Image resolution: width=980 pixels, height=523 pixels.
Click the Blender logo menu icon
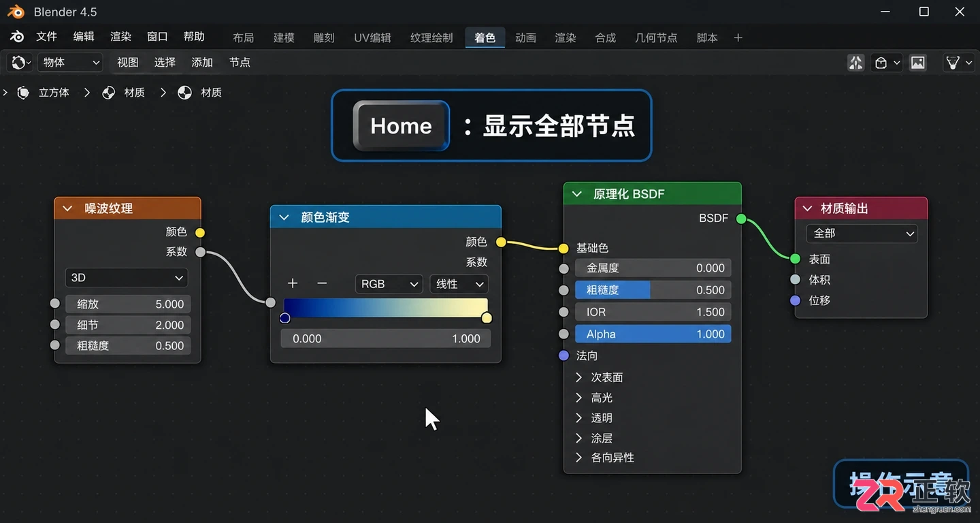coord(17,37)
